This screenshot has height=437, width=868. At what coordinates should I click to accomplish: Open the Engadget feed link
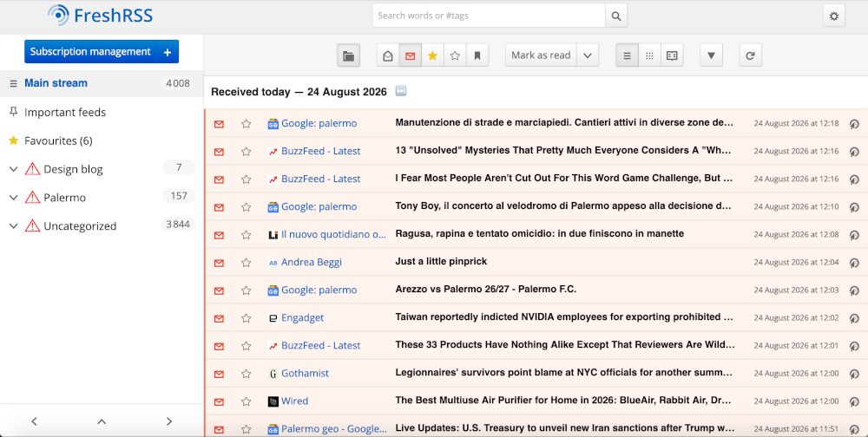tap(296, 318)
